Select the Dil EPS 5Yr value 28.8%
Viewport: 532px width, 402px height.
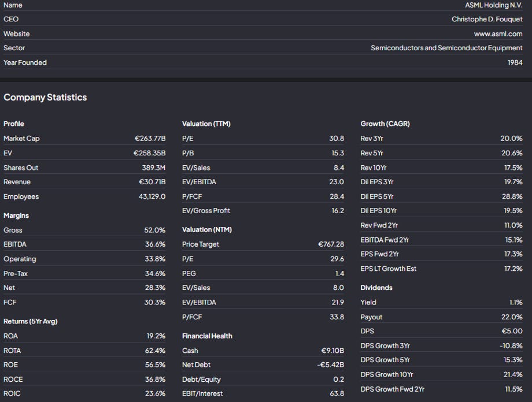click(x=512, y=196)
